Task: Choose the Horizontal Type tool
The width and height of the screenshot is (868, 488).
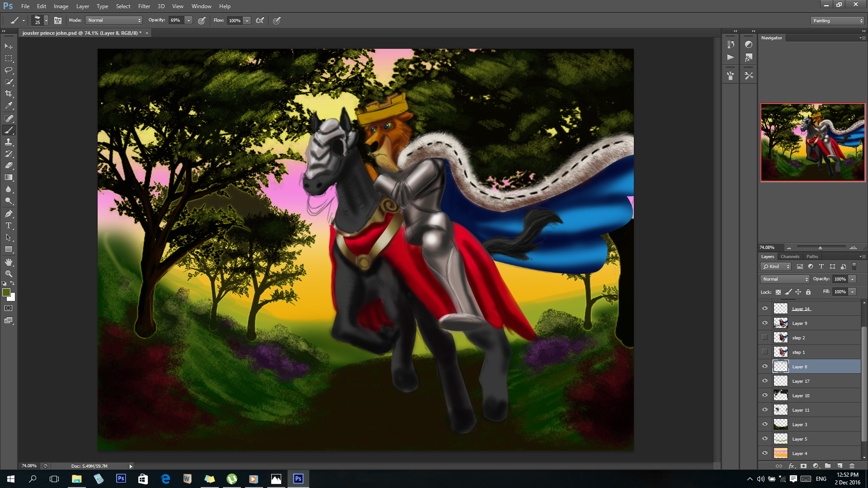Action: point(9,225)
